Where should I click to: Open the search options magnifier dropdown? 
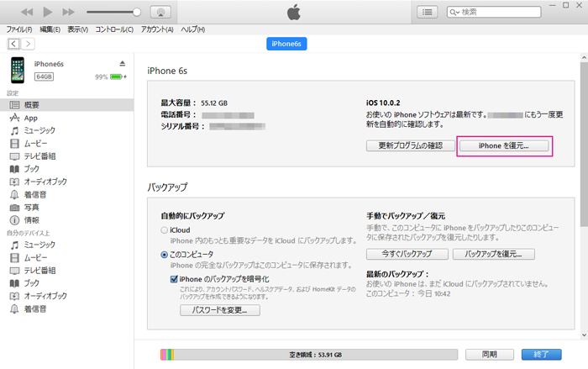click(x=454, y=12)
